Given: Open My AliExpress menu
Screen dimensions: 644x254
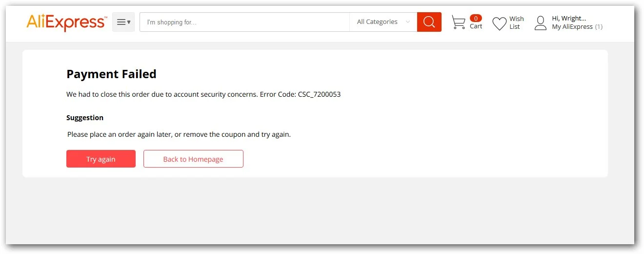Looking at the screenshot, I should coord(572,27).
